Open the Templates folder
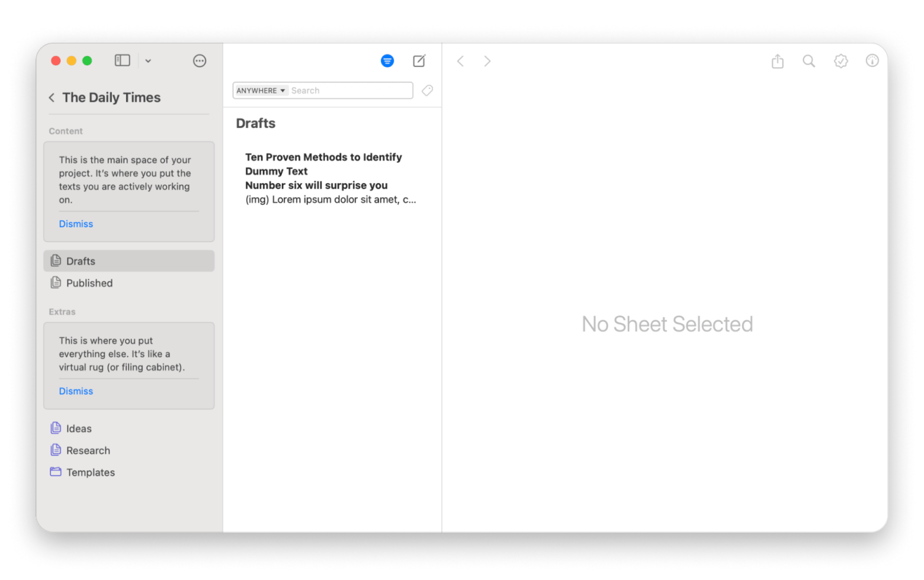 pyautogui.click(x=91, y=472)
